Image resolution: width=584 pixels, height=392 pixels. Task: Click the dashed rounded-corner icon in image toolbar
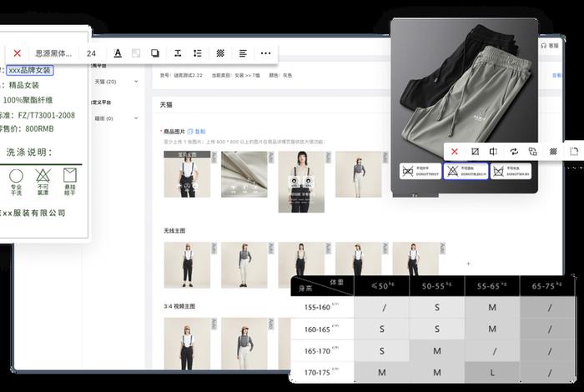[574, 152]
